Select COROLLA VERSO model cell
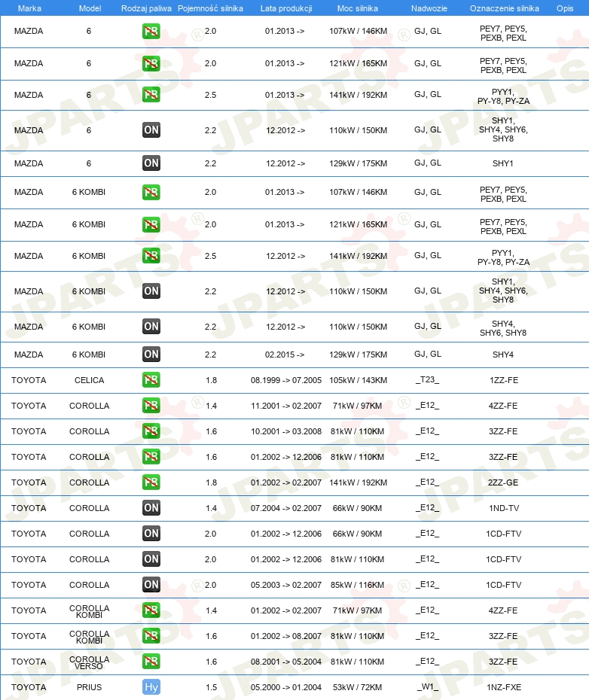 (90, 662)
